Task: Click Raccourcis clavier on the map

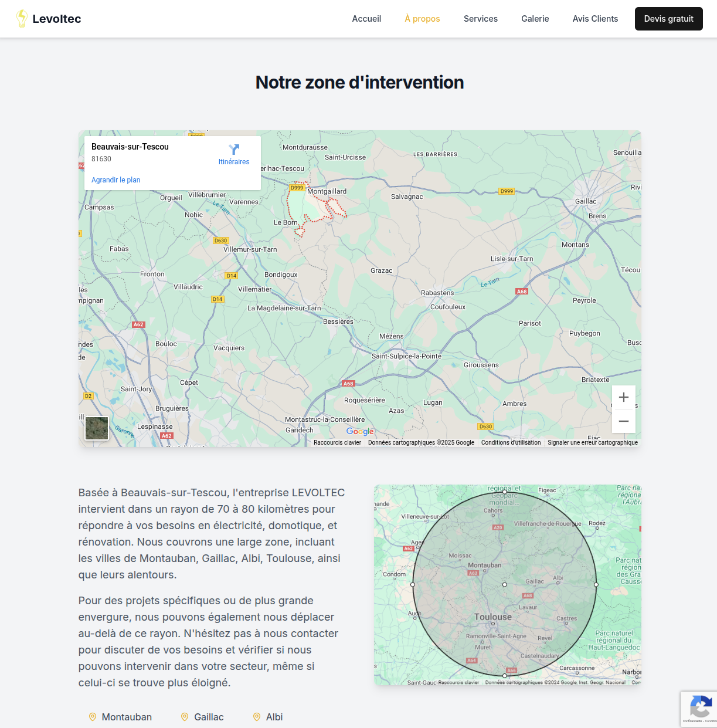Action: [337, 443]
